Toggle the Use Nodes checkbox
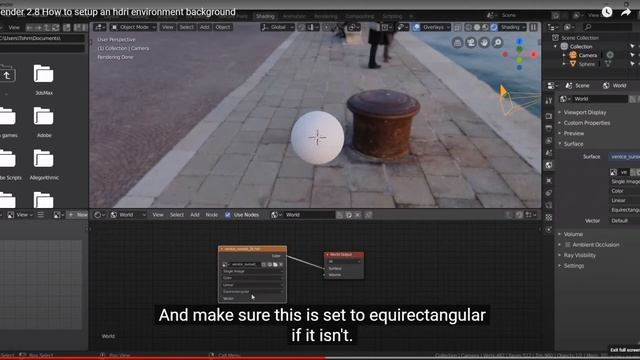Screen dimensions: 640x360 [x=228, y=215]
